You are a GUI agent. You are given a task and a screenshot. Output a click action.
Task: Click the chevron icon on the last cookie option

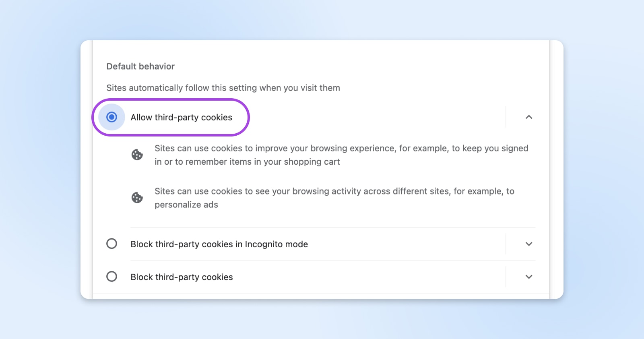point(529,277)
